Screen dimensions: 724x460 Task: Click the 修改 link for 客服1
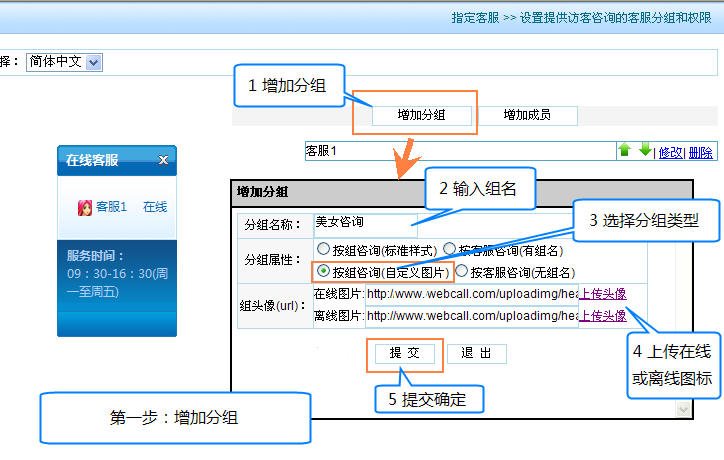670,152
